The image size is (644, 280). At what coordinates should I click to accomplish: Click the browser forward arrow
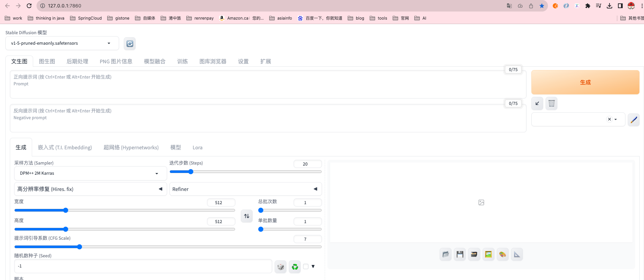coord(18,6)
